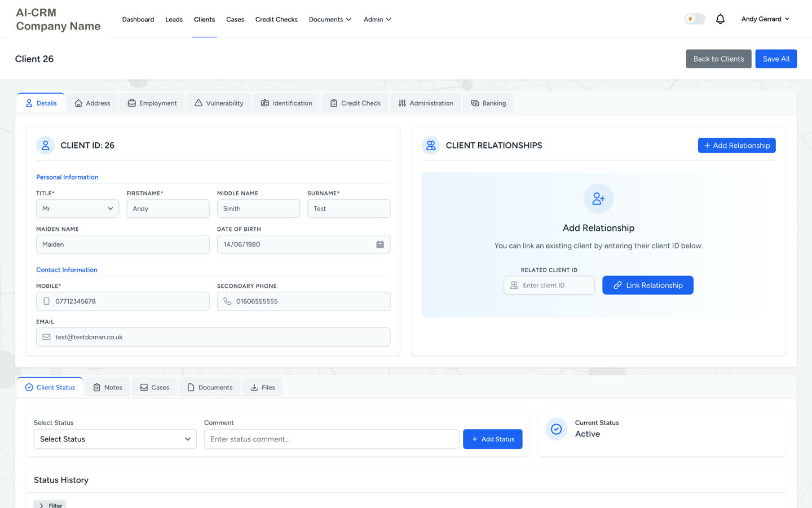812x508 pixels.
Task: Click the Email address field
Action: pyautogui.click(x=213, y=337)
